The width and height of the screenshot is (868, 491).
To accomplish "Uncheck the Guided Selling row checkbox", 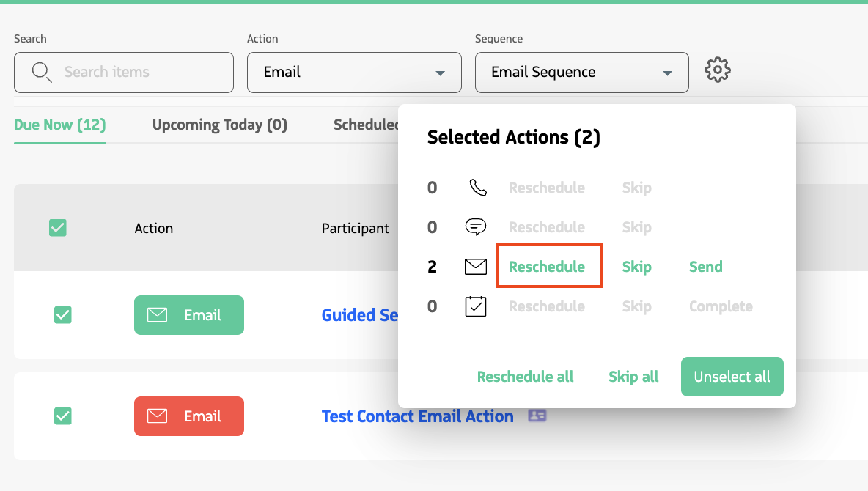I will (63, 315).
